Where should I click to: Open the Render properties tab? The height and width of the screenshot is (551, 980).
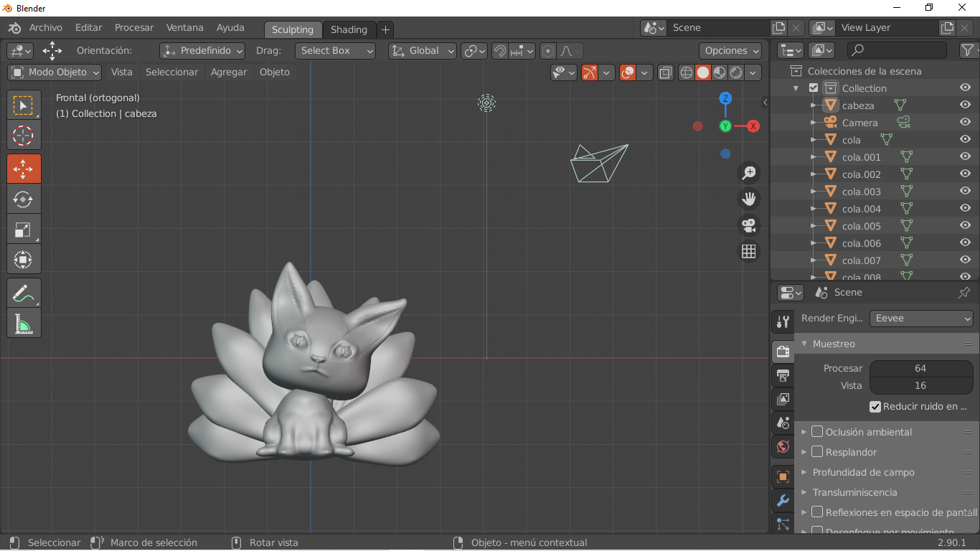click(783, 351)
